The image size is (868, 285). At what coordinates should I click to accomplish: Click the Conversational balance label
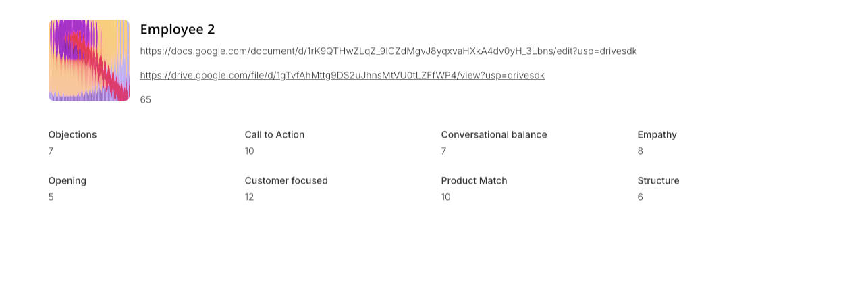pos(493,135)
